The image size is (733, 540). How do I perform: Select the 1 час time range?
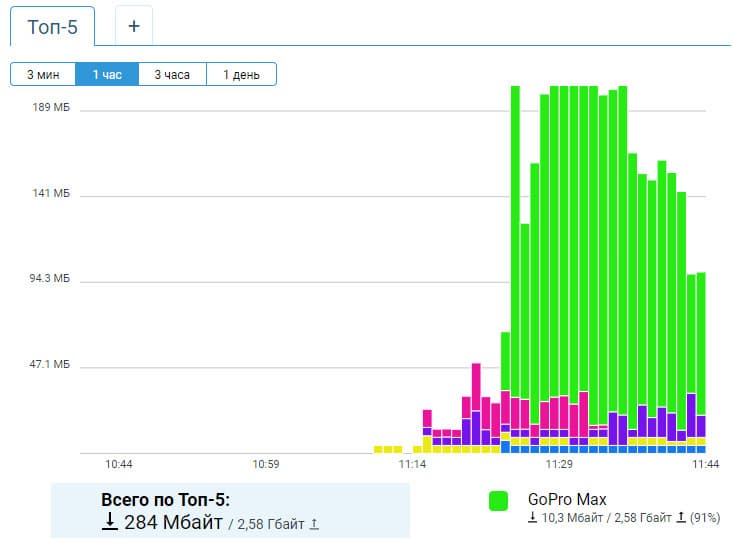coord(107,74)
